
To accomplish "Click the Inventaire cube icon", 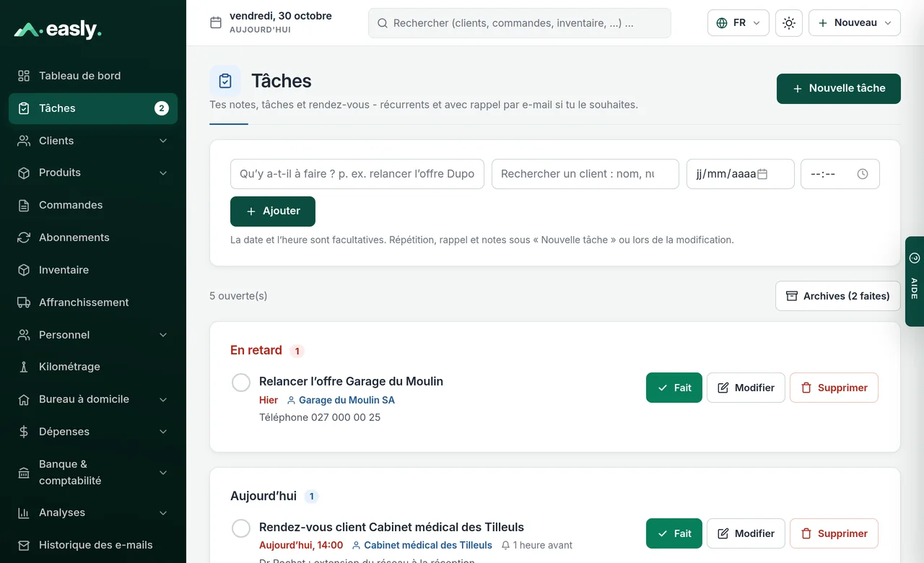I will pos(24,270).
